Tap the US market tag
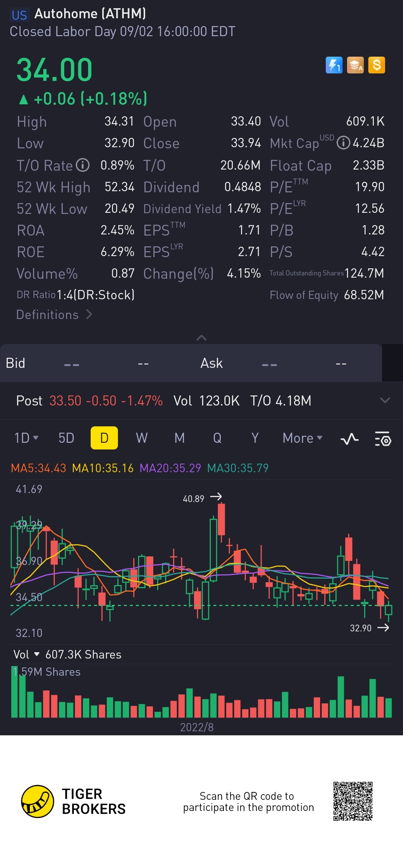403x868 pixels. click(x=19, y=15)
